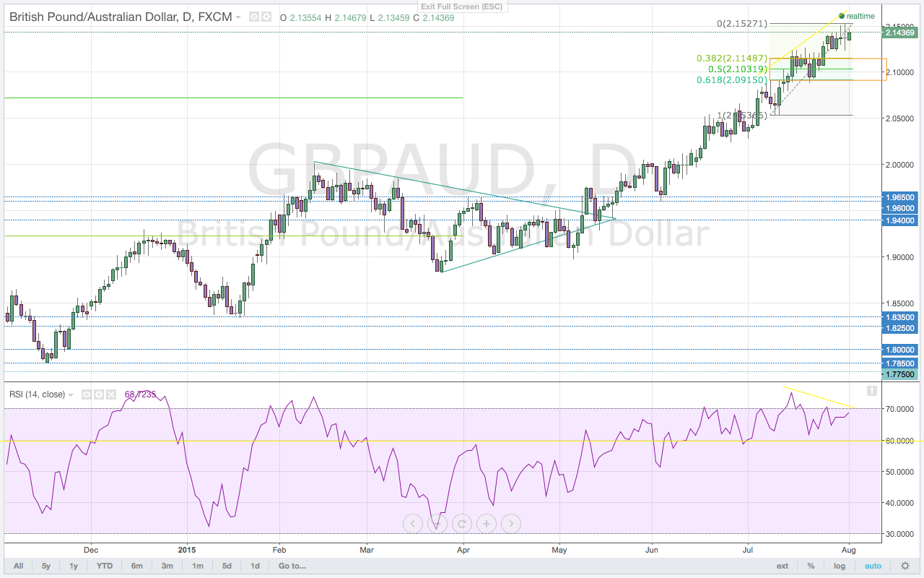Select the 1.78500 price level label
Image resolution: width=924 pixels, height=578 pixels.
pyautogui.click(x=900, y=363)
